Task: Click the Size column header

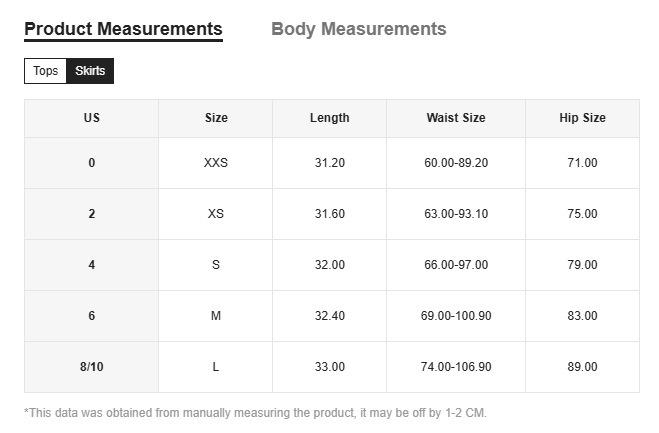Action: click(x=216, y=118)
